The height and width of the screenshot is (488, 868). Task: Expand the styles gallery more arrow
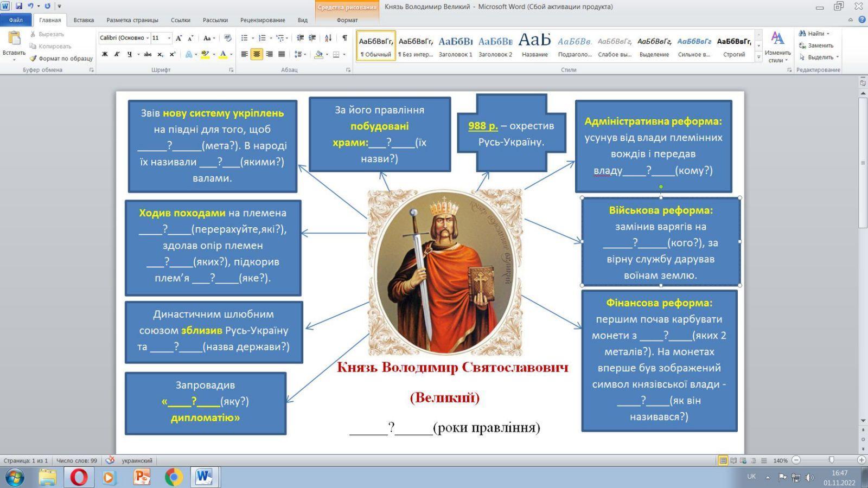click(x=758, y=57)
